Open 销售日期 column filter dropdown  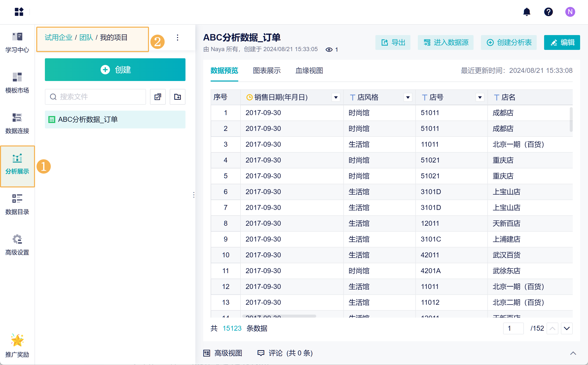[336, 98]
